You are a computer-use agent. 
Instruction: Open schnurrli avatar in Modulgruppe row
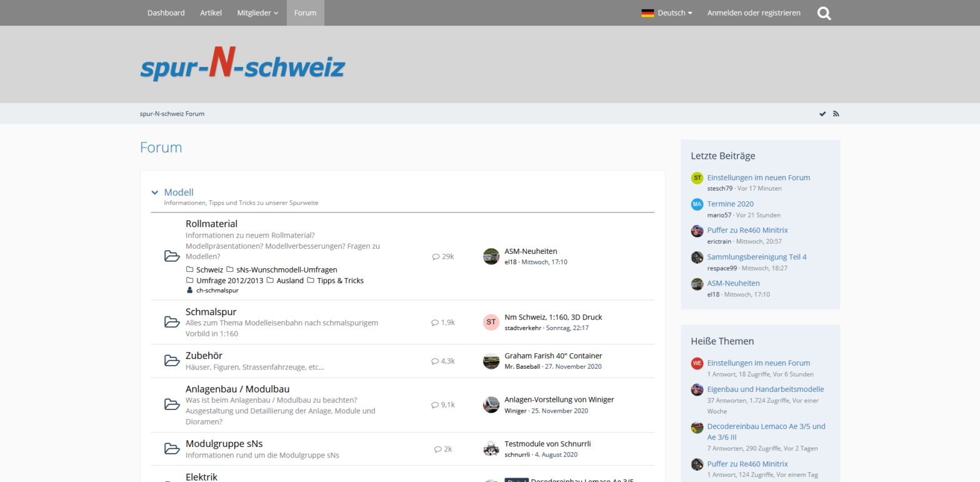point(491,449)
